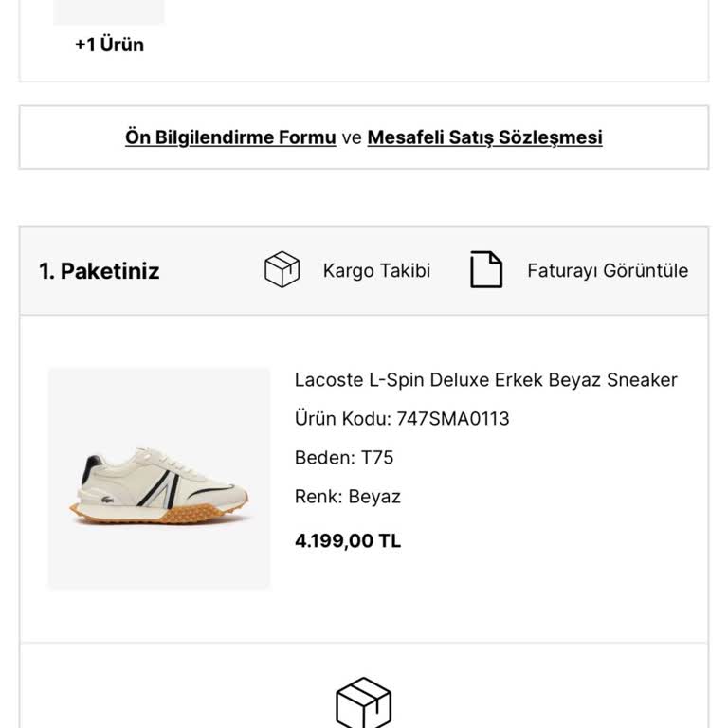Click the empty header area after 1. Paketiniz
This screenshot has width=728, height=728.
[210, 271]
